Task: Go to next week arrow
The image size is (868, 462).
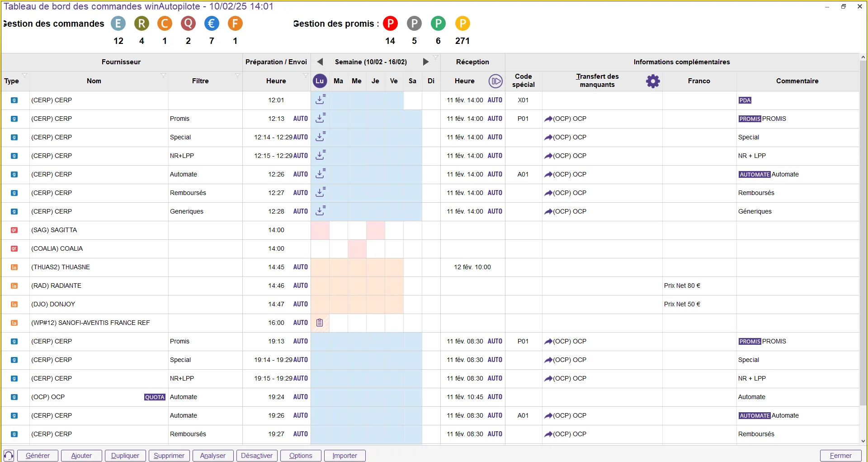Action: [425, 62]
